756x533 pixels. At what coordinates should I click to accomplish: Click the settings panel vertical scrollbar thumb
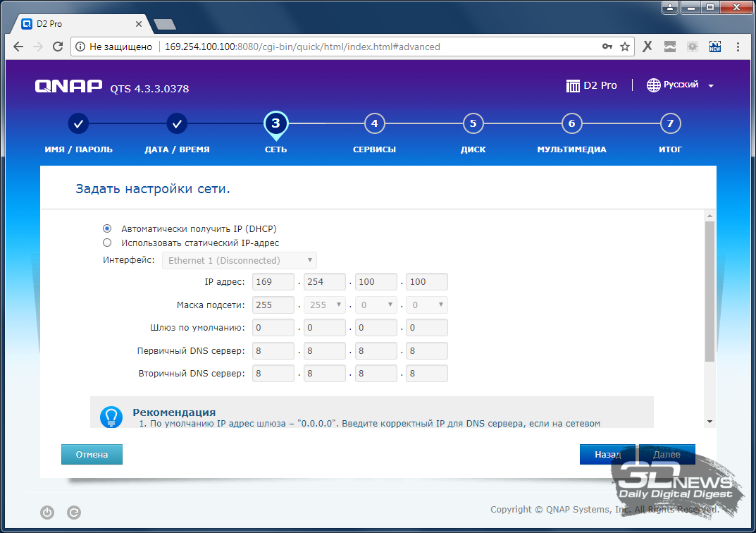[x=709, y=291]
